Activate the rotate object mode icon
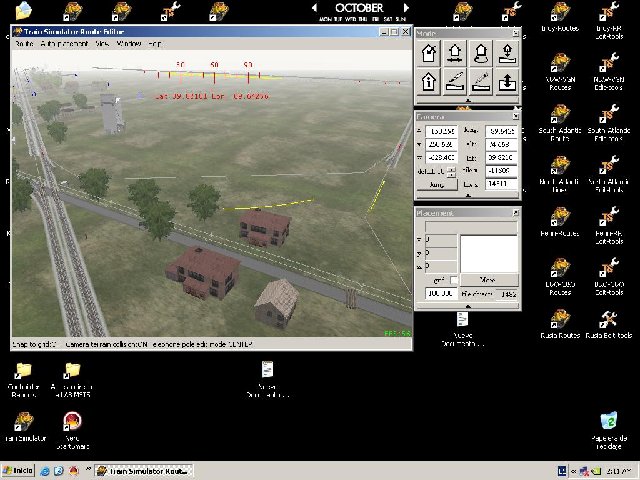Image resolution: width=640 pixels, height=480 pixels. (481, 53)
